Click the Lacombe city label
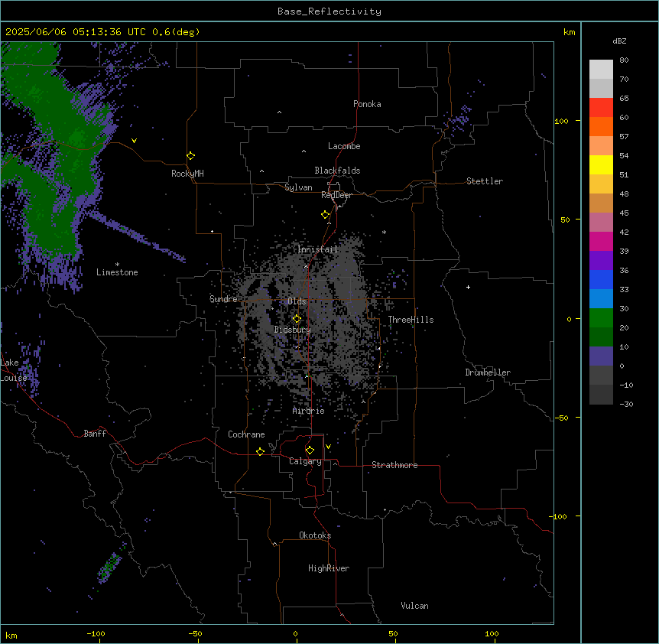This screenshot has height=644, width=659. pyautogui.click(x=344, y=146)
